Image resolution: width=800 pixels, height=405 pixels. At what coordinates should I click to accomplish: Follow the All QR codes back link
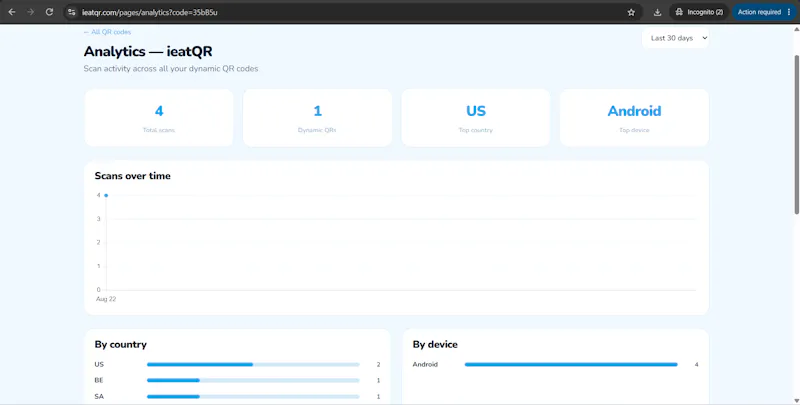pos(107,32)
